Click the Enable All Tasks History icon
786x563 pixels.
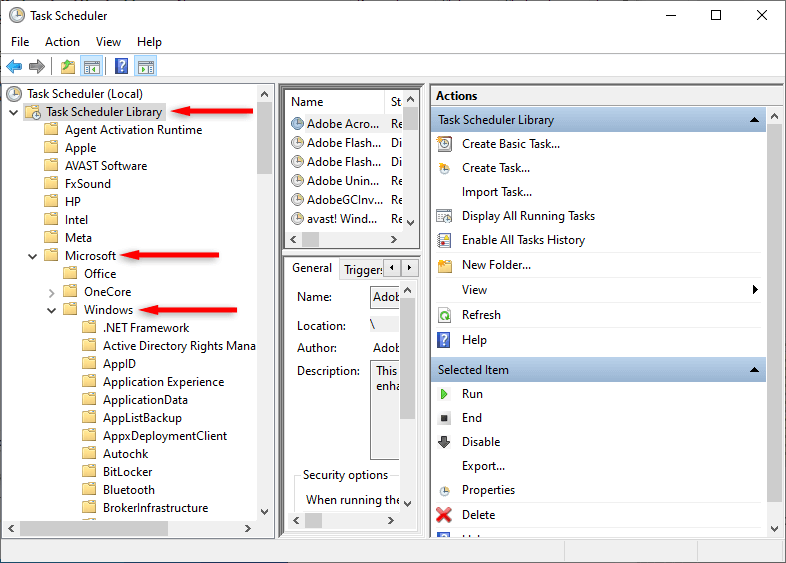point(444,240)
